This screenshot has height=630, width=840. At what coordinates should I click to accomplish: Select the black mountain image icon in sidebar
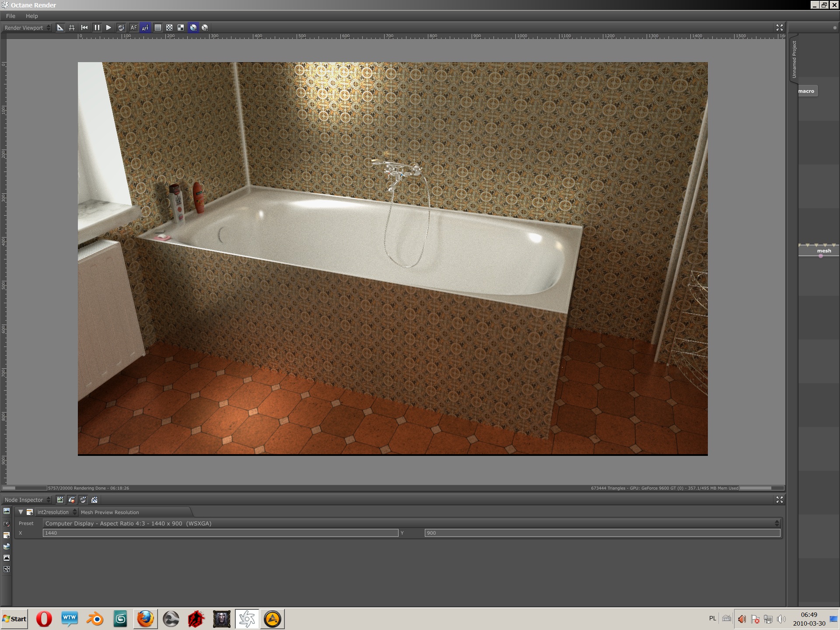tap(7, 558)
